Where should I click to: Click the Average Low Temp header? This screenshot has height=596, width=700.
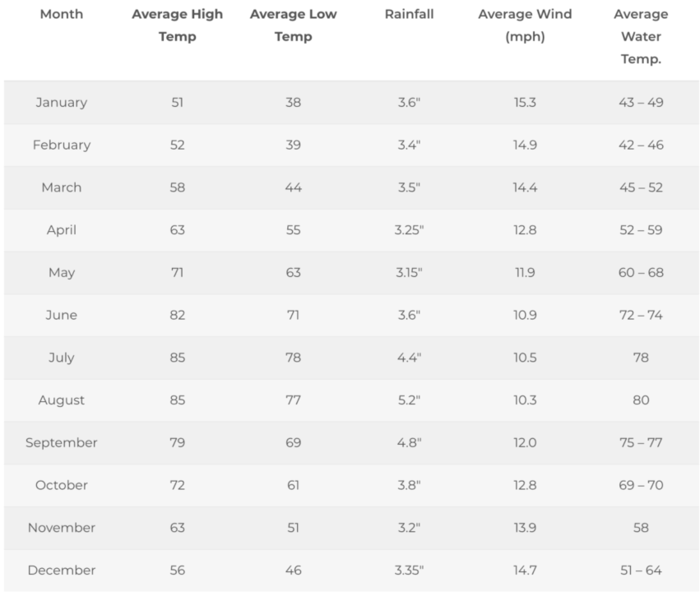click(x=294, y=25)
